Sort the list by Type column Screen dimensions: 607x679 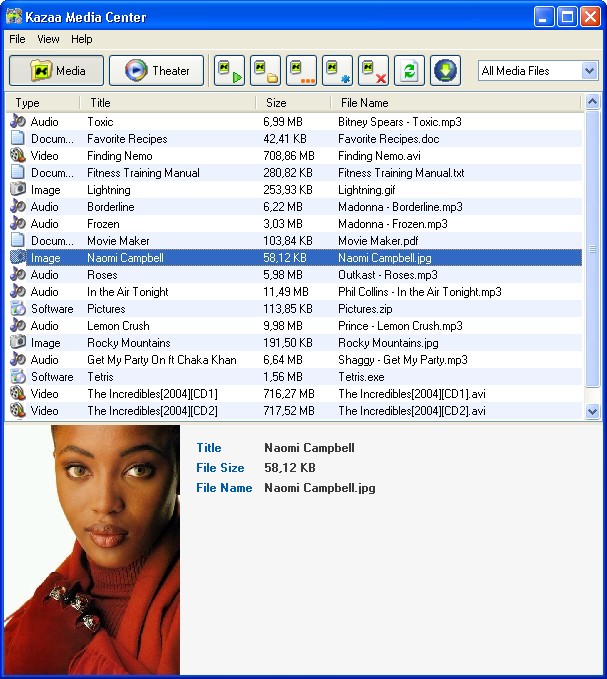42,103
